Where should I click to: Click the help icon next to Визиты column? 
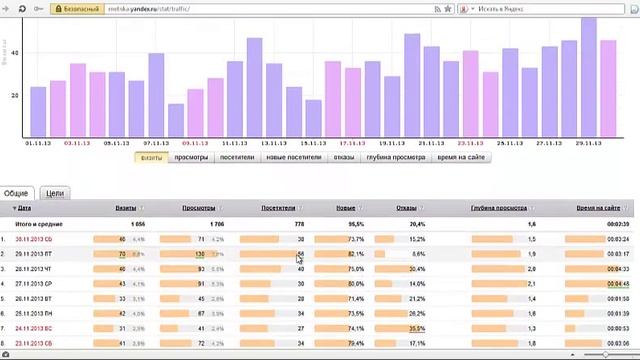pyautogui.click(x=142, y=208)
